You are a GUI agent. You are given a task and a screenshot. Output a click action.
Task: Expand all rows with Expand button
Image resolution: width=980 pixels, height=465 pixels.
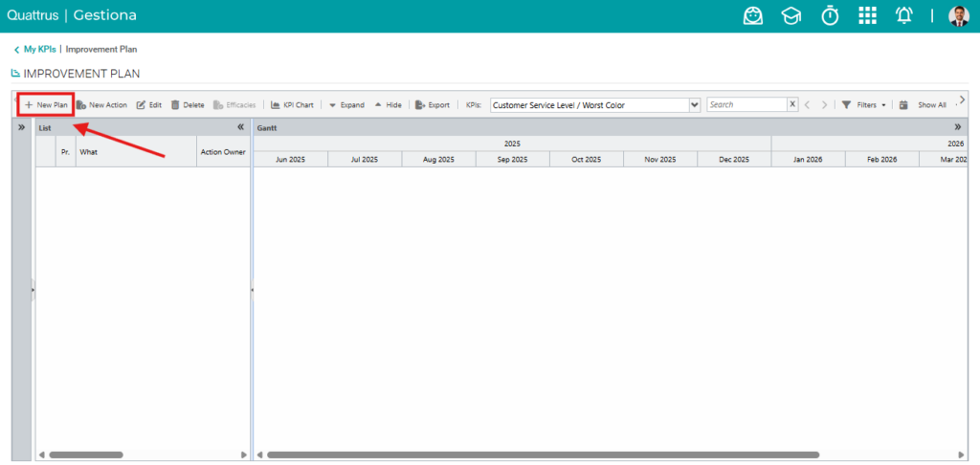click(x=346, y=105)
